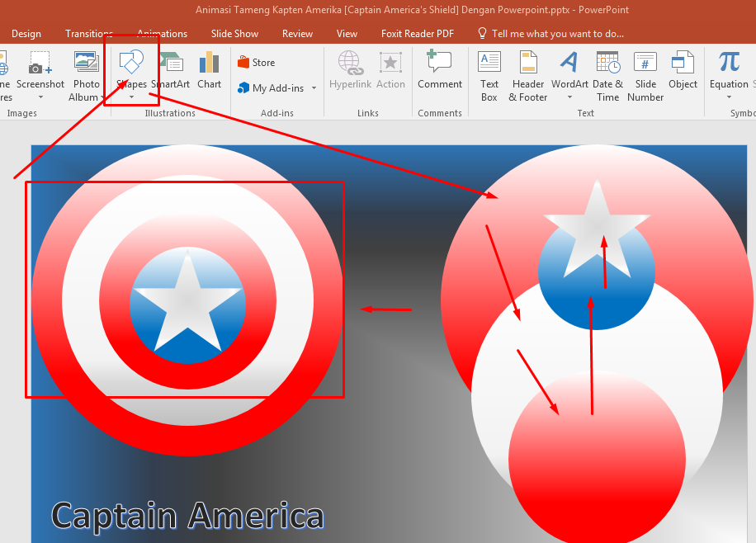Open the View tab
The height and width of the screenshot is (543, 756).
click(347, 34)
